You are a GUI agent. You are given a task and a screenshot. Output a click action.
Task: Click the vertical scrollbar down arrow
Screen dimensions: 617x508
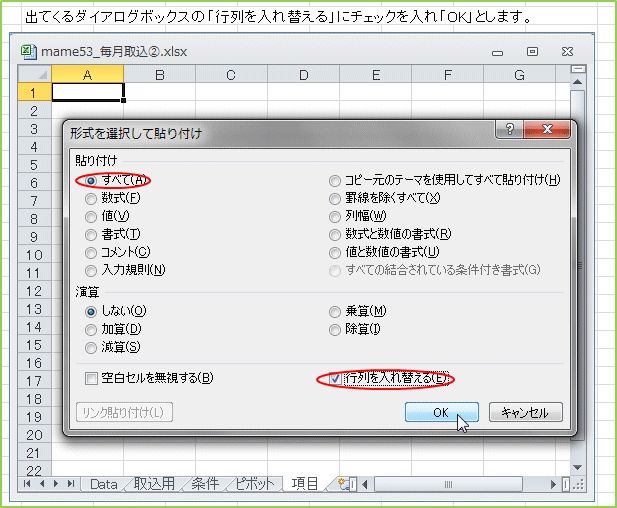pos(578,467)
